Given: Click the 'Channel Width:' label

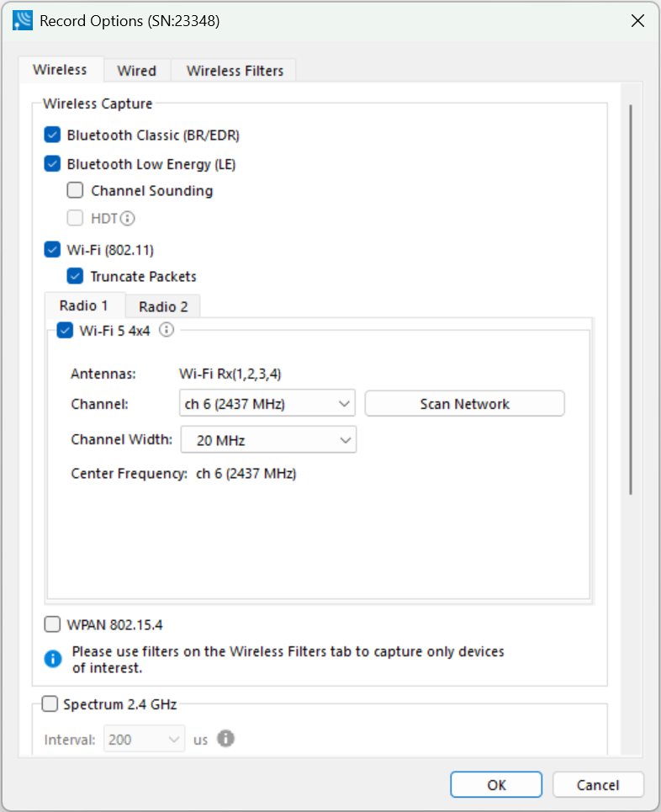Looking at the screenshot, I should 122,440.
